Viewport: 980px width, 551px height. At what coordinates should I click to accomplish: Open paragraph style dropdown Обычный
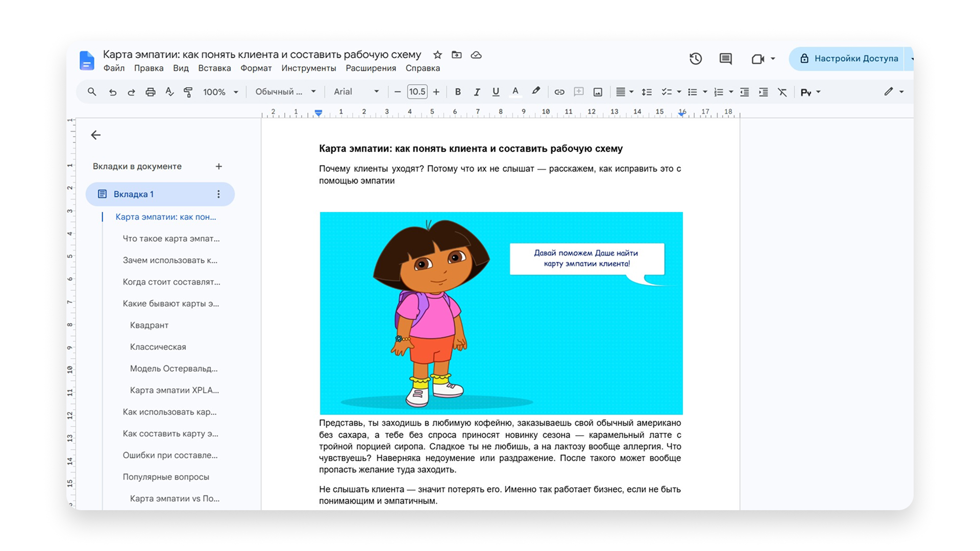pos(285,92)
